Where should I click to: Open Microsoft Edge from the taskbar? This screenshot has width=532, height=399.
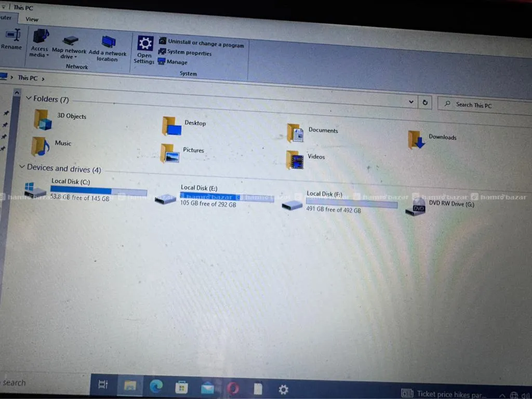click(x=156, y=386)
